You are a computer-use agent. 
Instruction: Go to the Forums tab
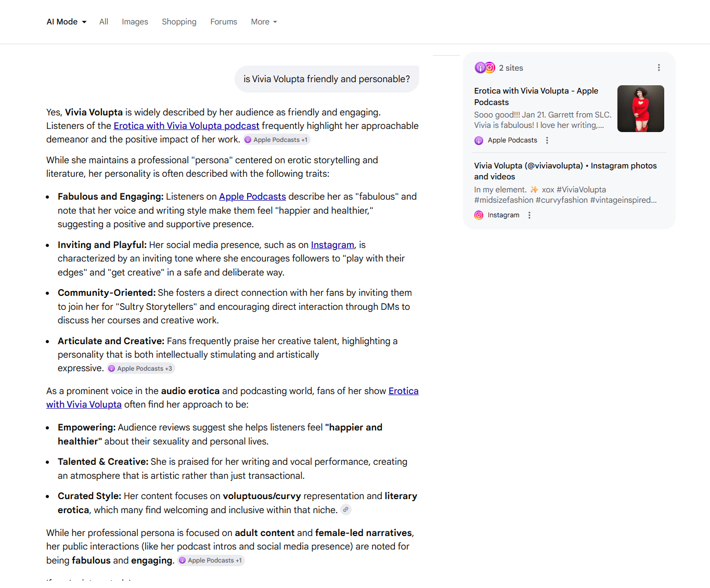pos(224,22)
